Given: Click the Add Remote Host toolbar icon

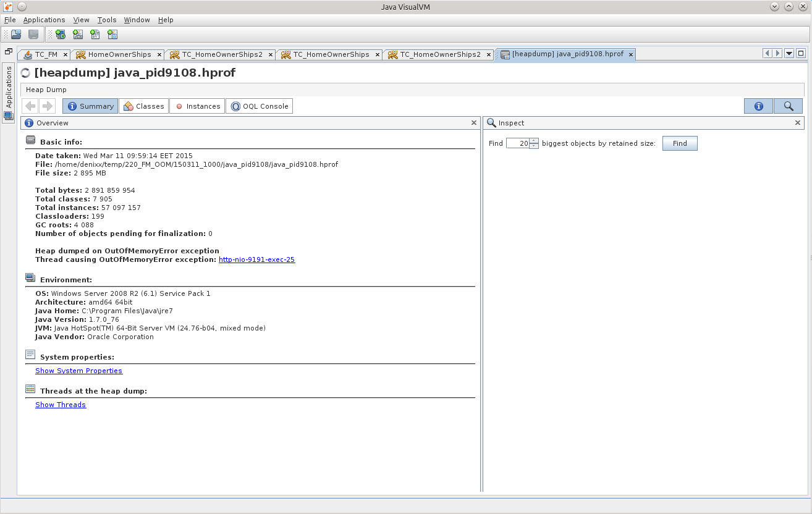Looking at the screenshot, I should pos(60,35).
